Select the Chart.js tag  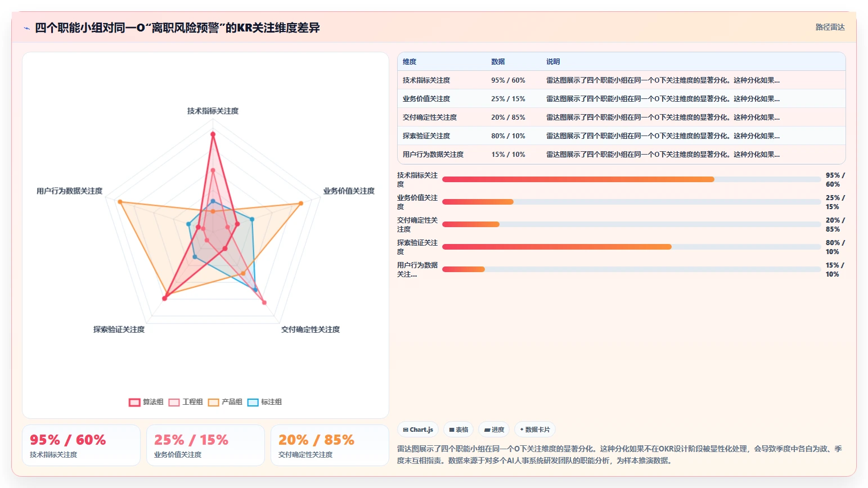pos(418,430)
